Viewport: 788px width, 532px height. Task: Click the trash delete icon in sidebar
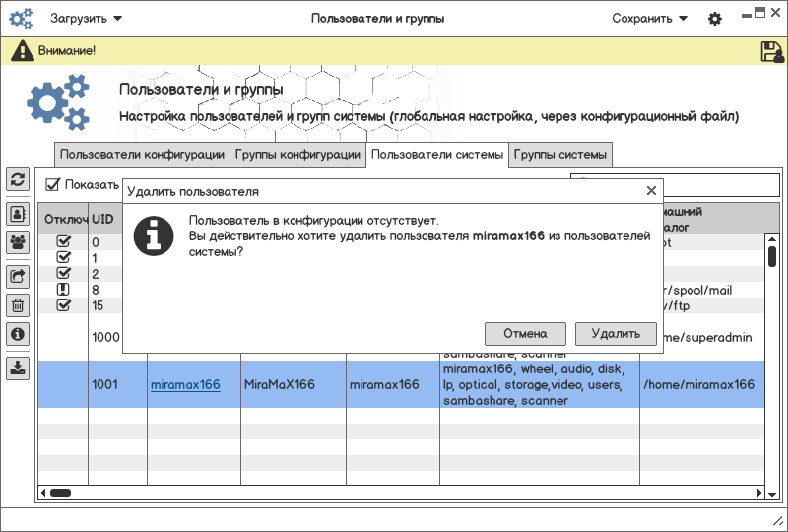click(x=18, y=305)
